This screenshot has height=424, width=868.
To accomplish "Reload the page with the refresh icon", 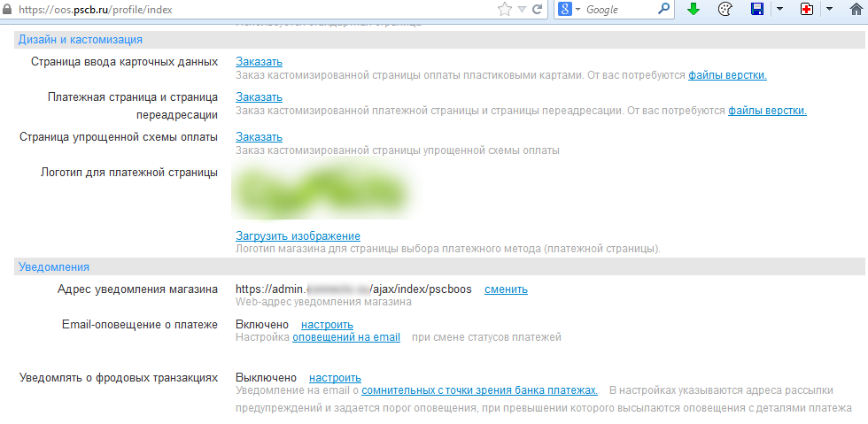I will tap(538, 9).
